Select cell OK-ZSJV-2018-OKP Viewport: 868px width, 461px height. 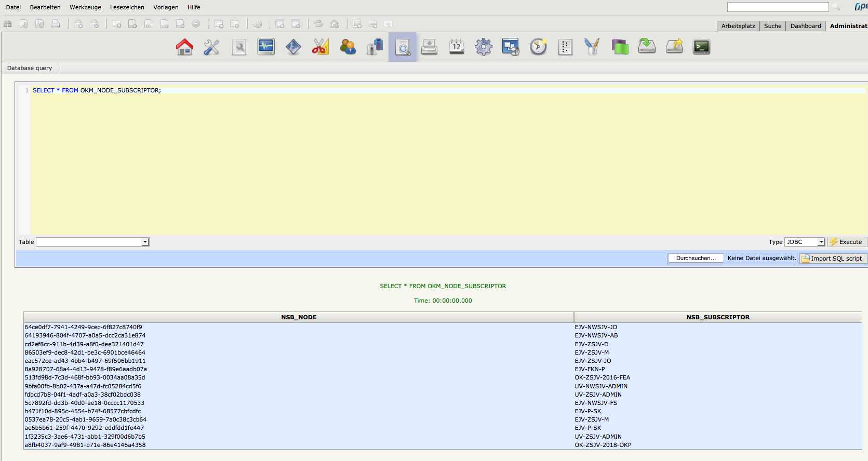(603, 445)
